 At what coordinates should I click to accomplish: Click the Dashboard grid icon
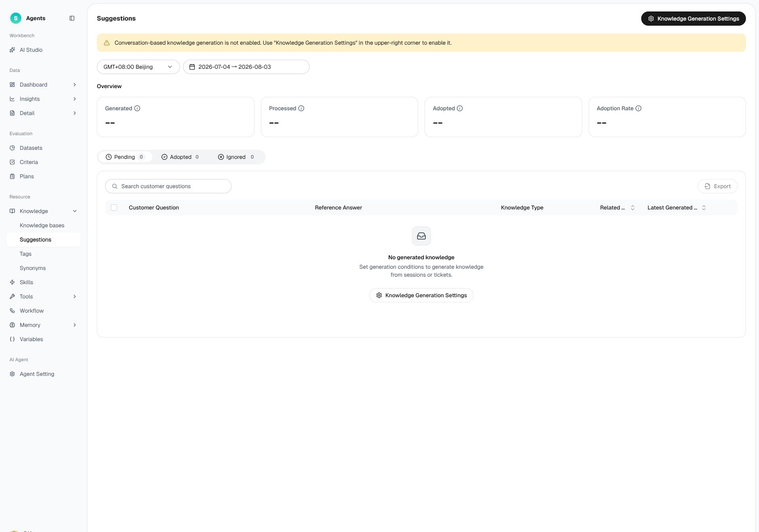[12, 85]
